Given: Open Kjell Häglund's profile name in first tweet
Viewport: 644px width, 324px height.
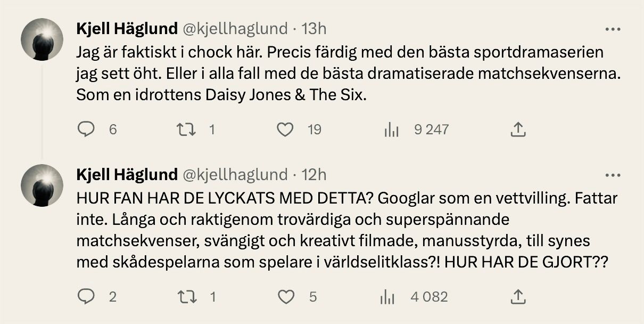Looking at the screenshot, I should [127, 28].
